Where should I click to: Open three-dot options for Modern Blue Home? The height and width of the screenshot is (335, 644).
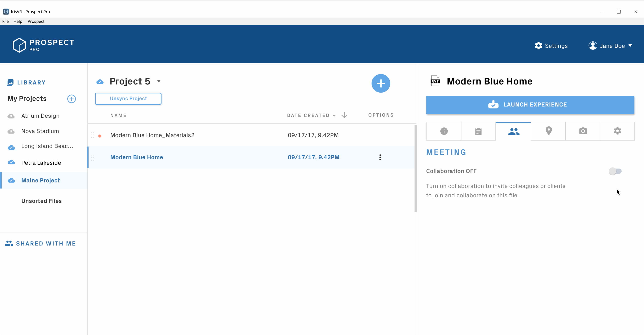coord(380,157)
